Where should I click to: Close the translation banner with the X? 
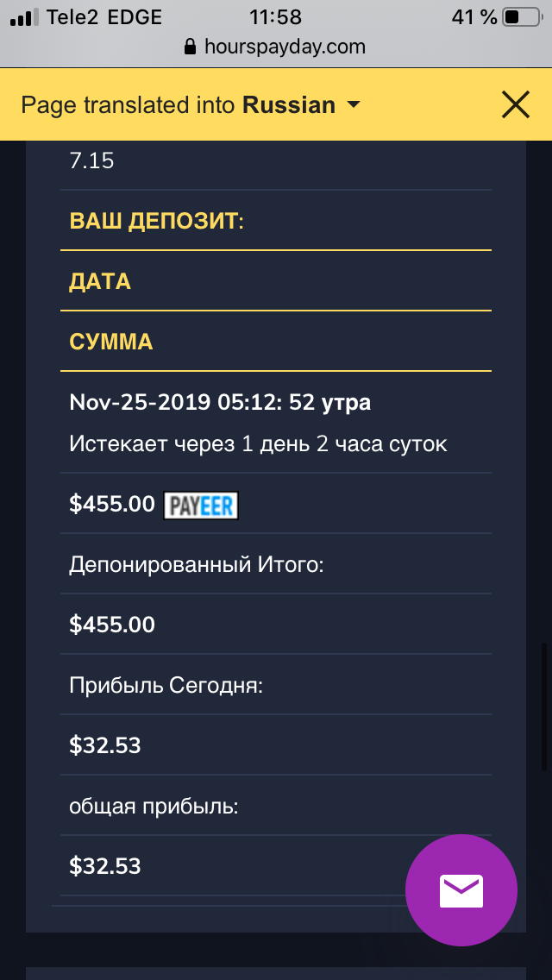tap(515, 104)
